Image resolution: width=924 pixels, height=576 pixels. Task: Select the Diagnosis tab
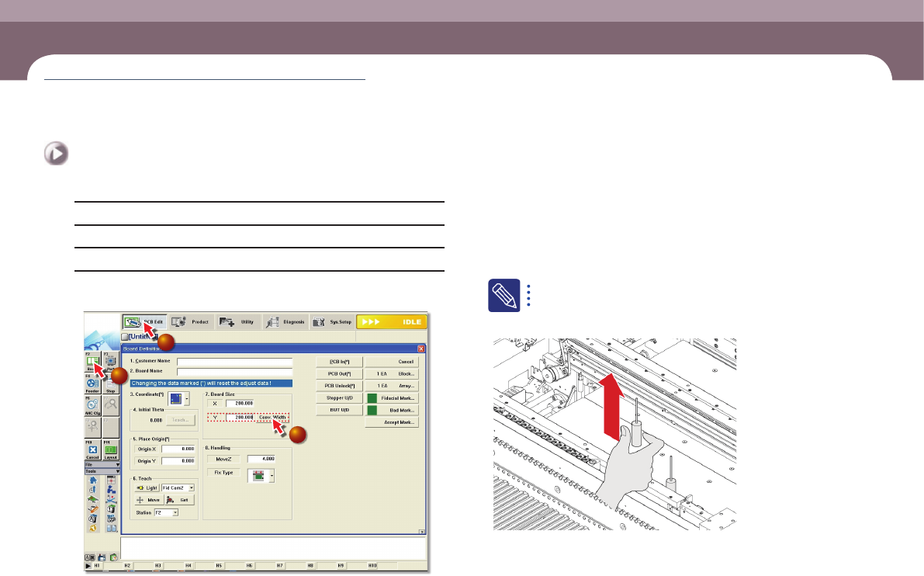pyautogui.click(x=286, y=322)
